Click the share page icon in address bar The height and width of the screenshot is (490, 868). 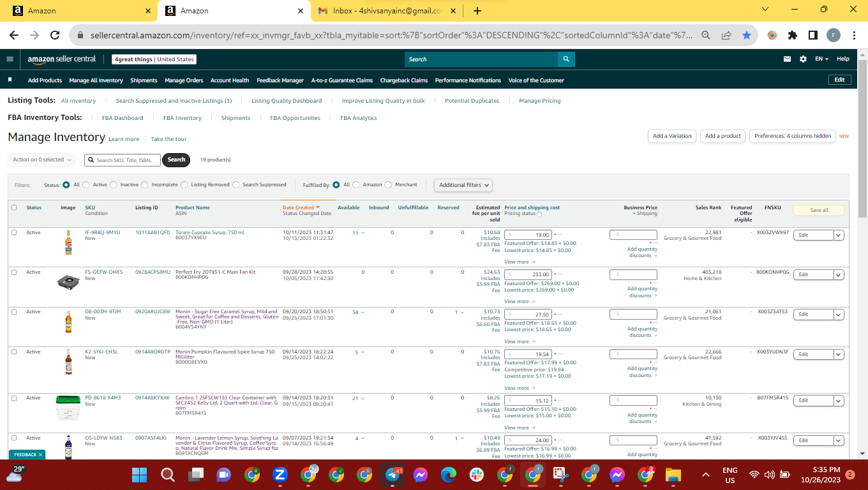726,36
